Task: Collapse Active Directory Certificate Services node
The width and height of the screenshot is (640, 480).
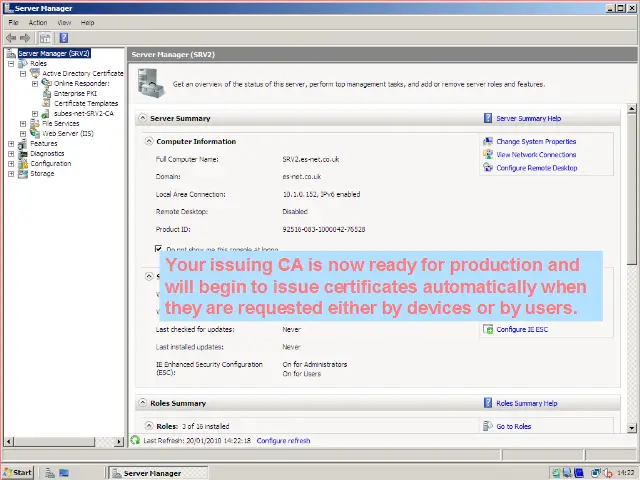Action: click(23, 73)
